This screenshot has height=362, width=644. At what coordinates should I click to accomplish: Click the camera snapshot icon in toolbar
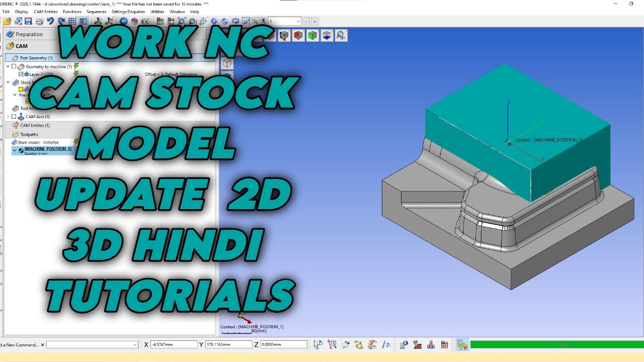coord(145,22)
